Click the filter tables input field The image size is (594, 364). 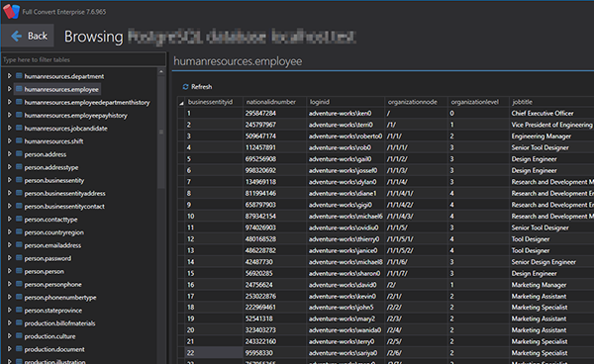click(x=83, y=59)
